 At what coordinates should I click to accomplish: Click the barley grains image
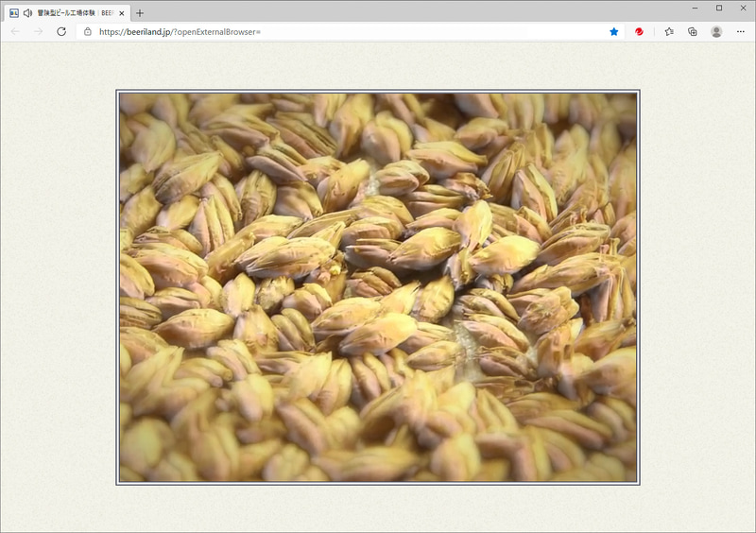(378, 287)
